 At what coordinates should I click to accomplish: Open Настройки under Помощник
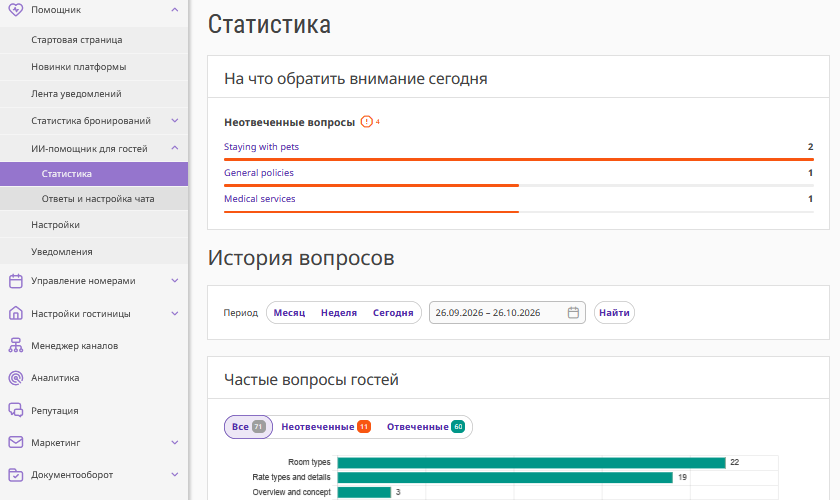click(x=94, y=225)
